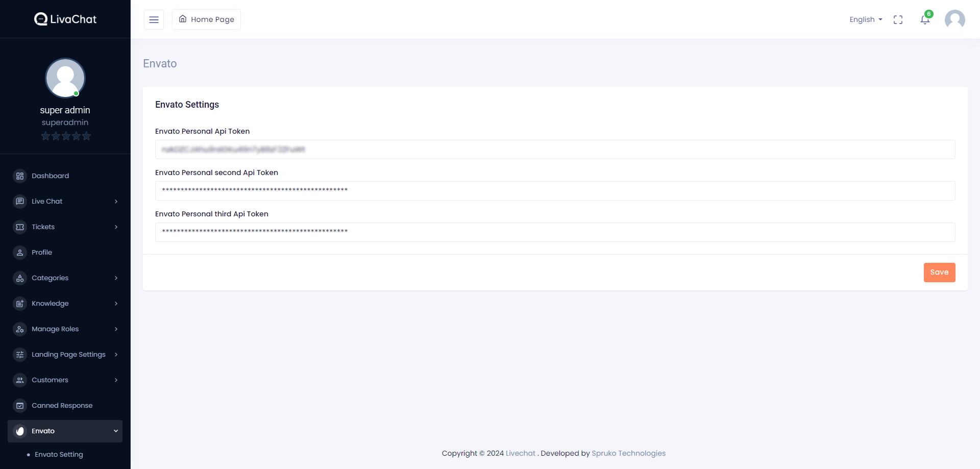The width and height of the screenshot is (980, 469).
Task: Toggle fullscreen mode icon
Action: (x=898, y=20)
